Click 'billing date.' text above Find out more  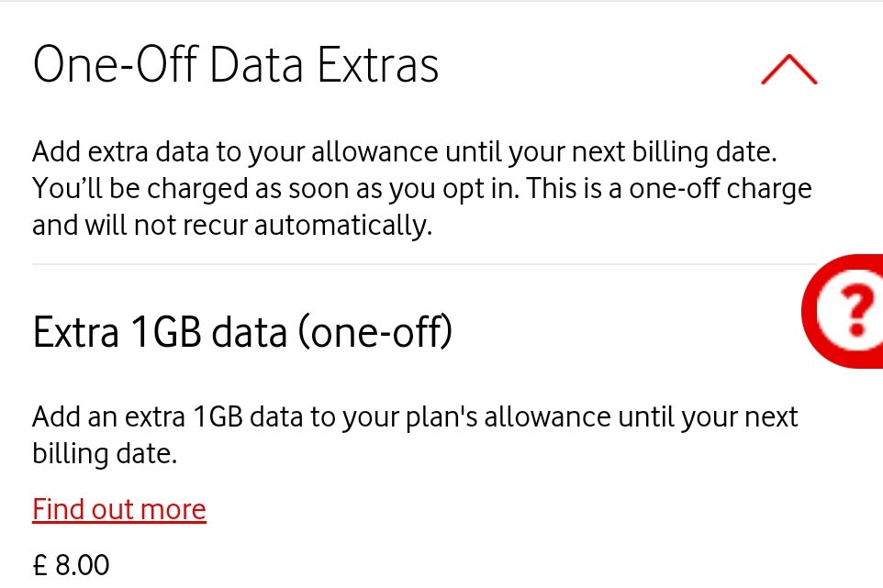click(105, 453)
